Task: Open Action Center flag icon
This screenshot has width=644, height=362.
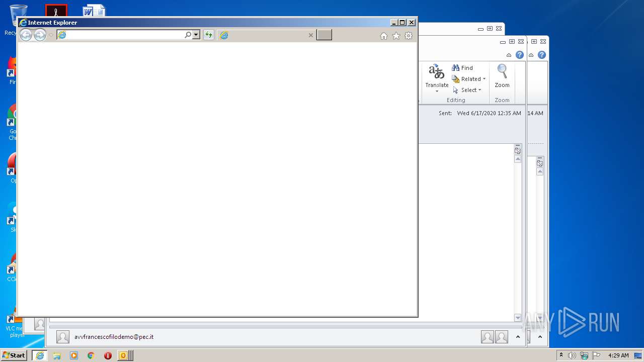Action: (596, 355)
